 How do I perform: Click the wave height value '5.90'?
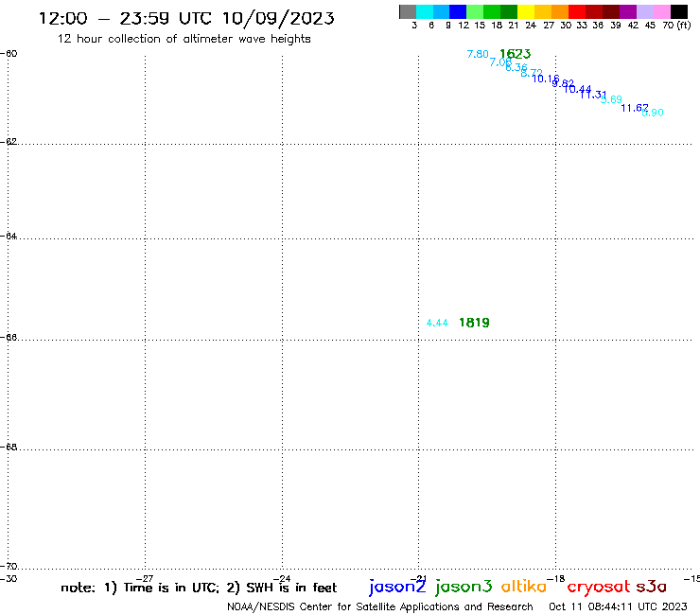[653, 113]
